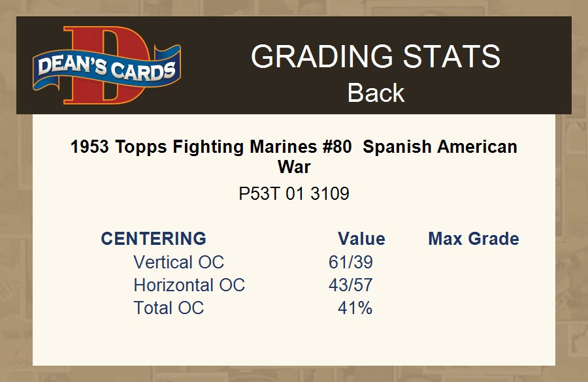Select the Horizontal OC row label
The width and height of the screenshot is (588, 382).
coord(189,285)
